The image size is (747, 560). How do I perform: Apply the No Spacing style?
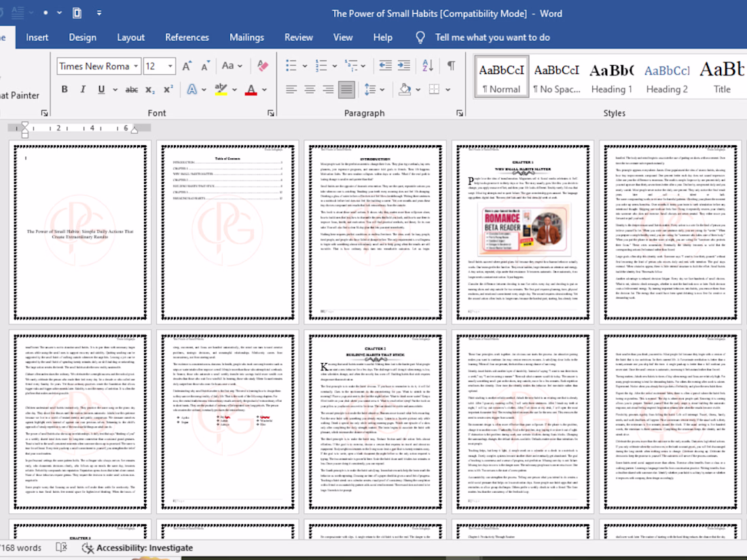click(557, 77)
